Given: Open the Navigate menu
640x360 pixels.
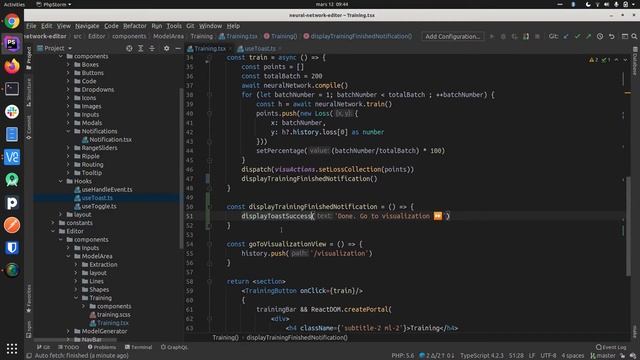Looking at the screenshot, I should pyautogui.click(x=87, y=26).
